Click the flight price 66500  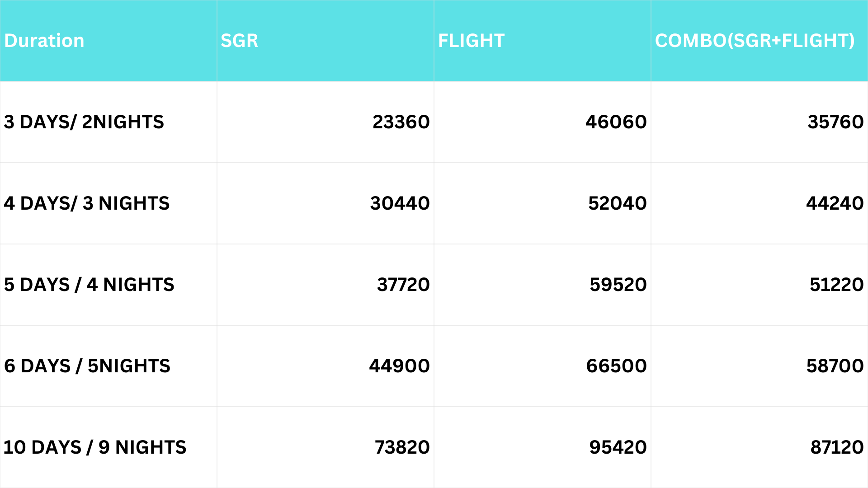click(x=616, y=366)
